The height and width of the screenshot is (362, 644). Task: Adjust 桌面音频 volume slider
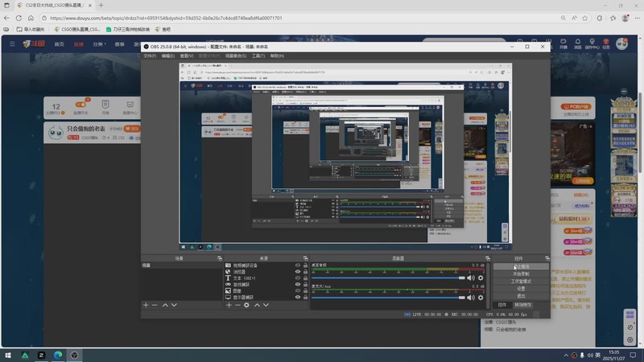(x=388, y=278)
